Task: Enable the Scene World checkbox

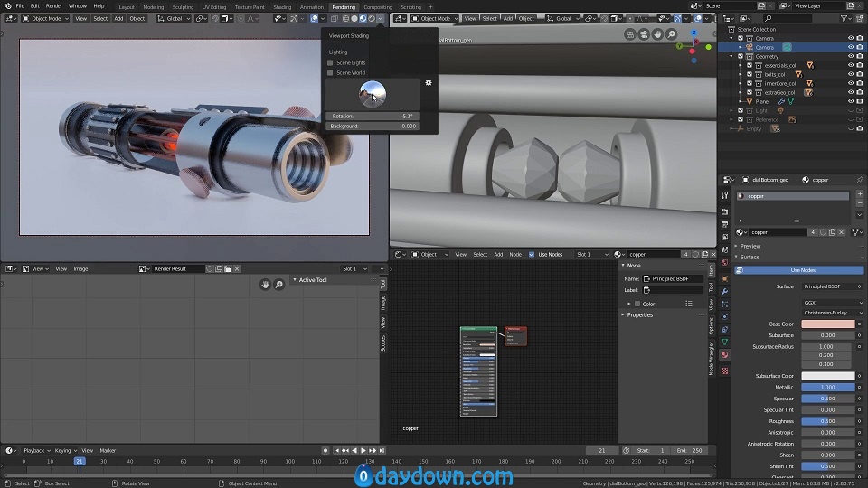Action: pyautogui.click(x=331, y=72)
